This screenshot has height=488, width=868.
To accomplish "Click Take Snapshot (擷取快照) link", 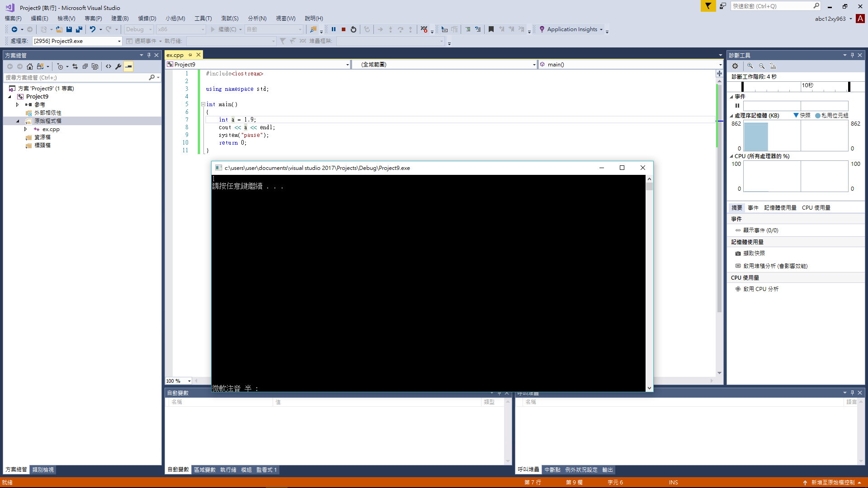I will tap(754, 253).
